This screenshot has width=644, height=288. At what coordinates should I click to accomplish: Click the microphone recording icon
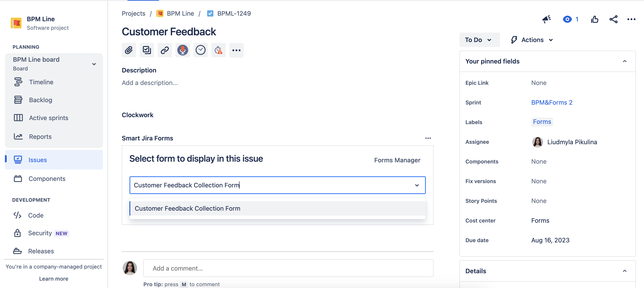click(182, 50)
